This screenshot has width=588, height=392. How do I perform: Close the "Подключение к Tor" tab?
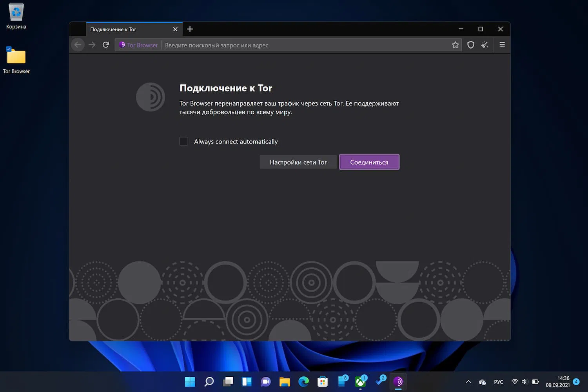tap(175, 29)
